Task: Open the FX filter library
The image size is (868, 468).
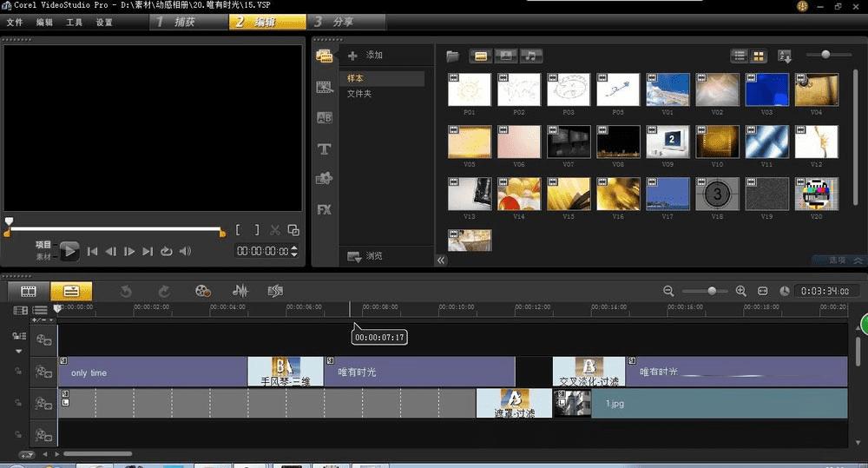Action: coord(324,210)
